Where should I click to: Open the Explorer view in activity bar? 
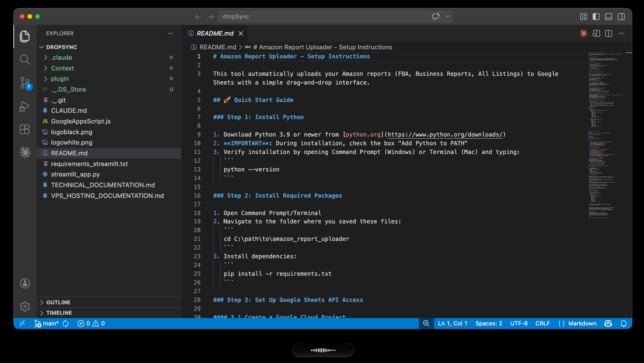[x=25, y=36]
